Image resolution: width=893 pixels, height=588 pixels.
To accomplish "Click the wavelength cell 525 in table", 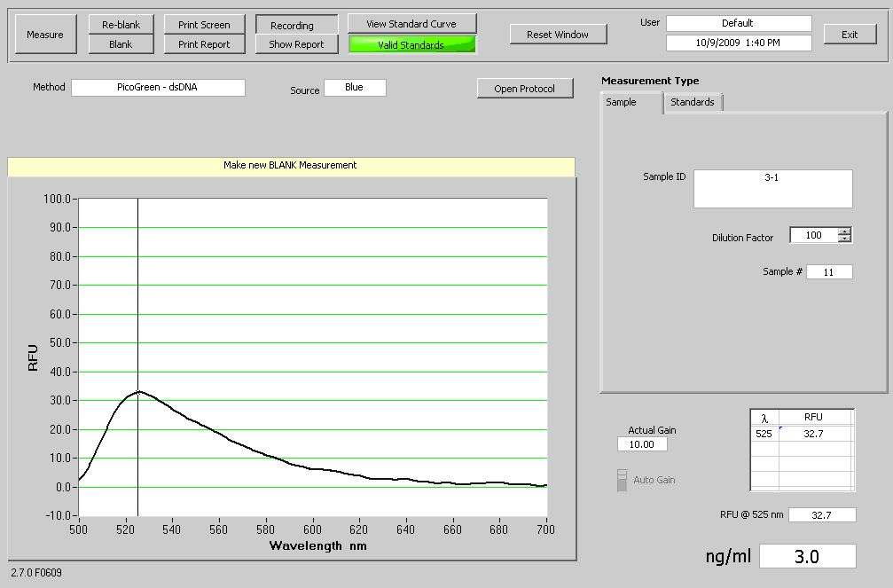I will coord(764,434).
